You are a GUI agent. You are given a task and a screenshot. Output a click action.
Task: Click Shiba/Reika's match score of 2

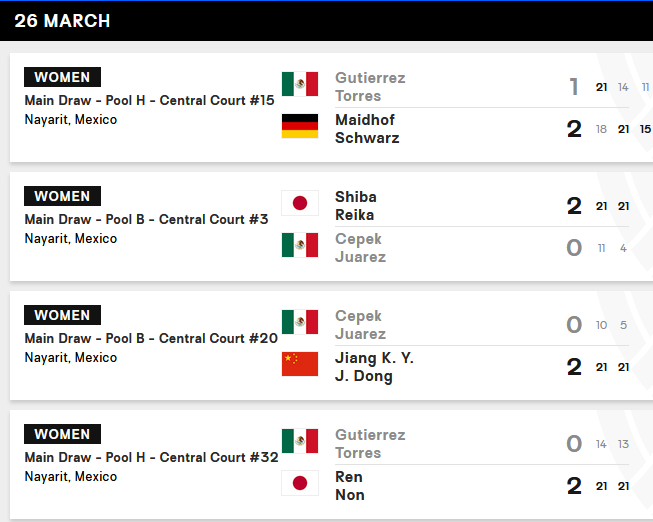point(574,206)
